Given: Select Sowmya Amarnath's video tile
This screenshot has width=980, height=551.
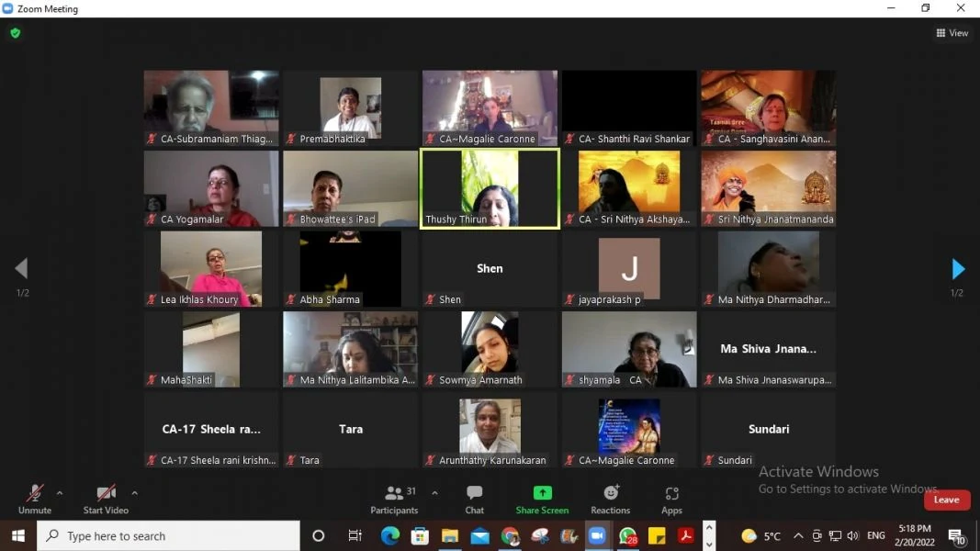Looking at the screenshot, I should [490, 349].
